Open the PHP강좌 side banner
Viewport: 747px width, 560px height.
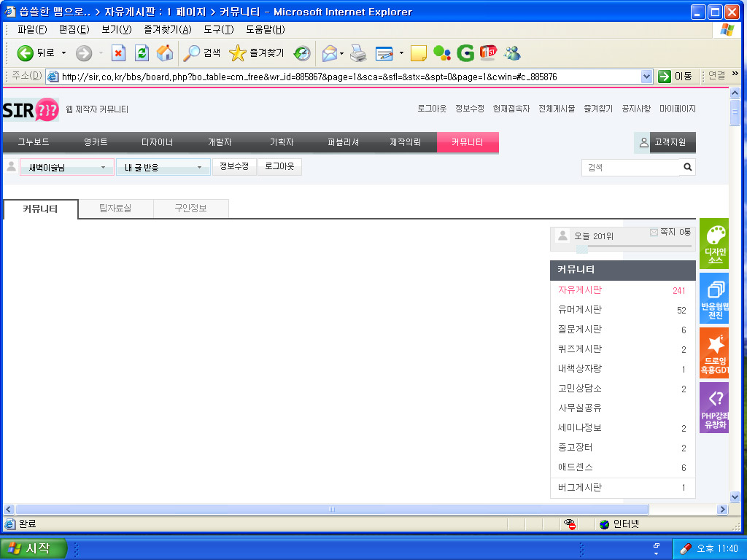coord(714,408)
